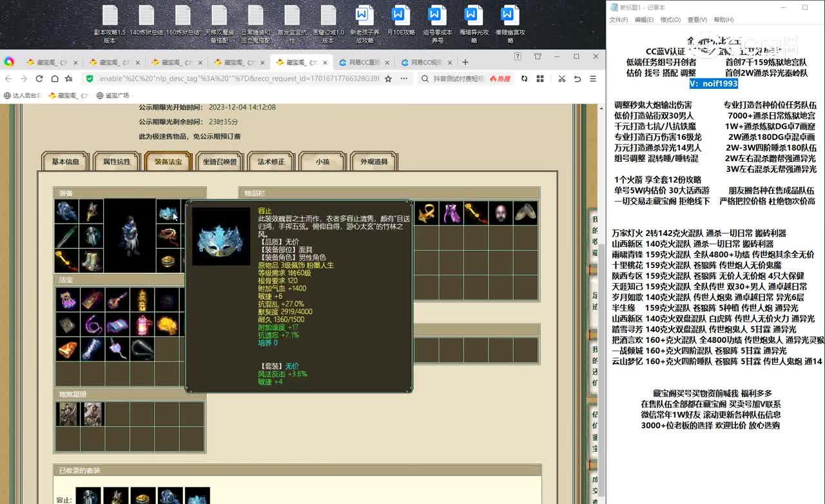Select the green sword weapon slot

pyautogui.click(x=67, y=236)
